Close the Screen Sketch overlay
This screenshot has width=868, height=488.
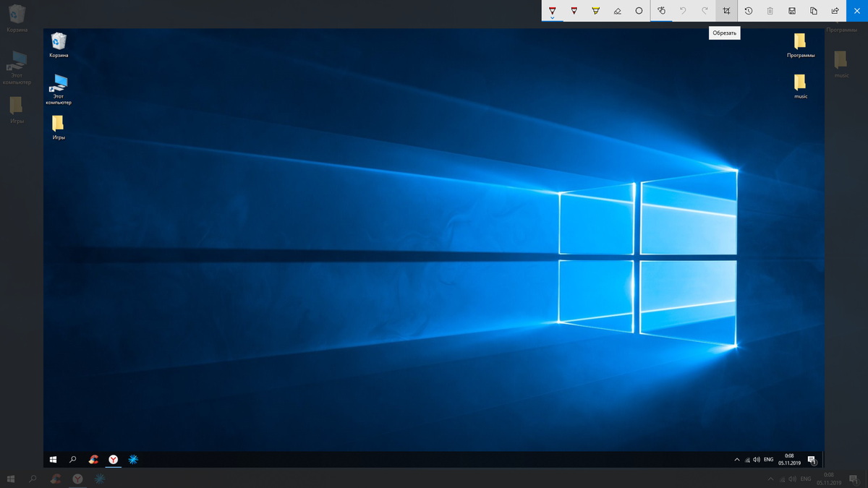pos(857,11)
